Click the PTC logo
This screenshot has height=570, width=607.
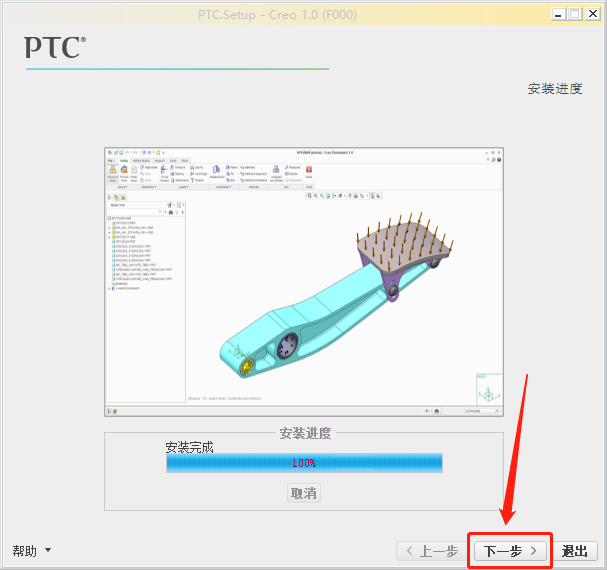[x=55, y=47]
